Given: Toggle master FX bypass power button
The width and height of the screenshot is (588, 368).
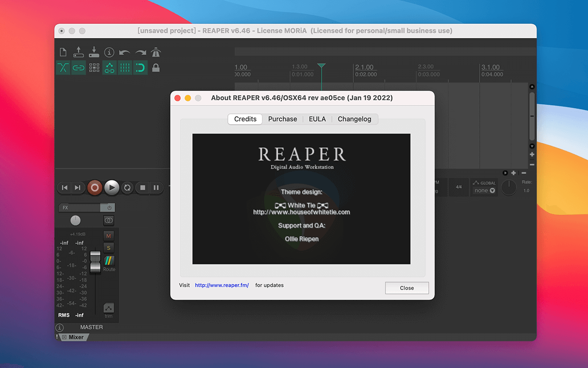Looking at the screenshot, I should pos(108,208).
